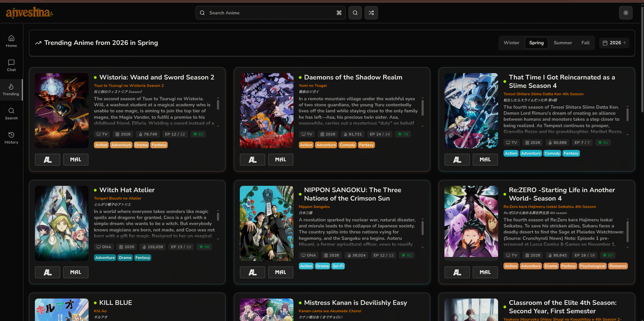Click Comedy genre tag on Daemons card
644x321 pixels.
(x=347, y=145)
